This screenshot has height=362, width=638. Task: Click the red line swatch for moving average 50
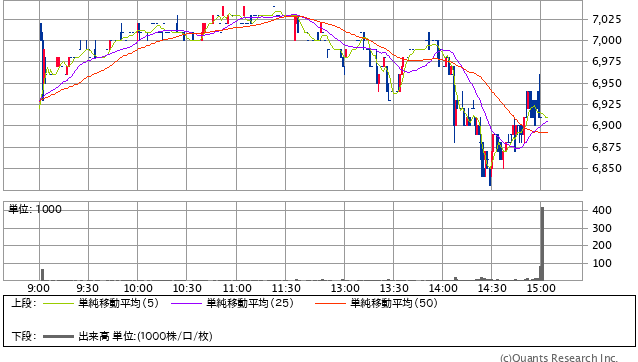(330, 303)
